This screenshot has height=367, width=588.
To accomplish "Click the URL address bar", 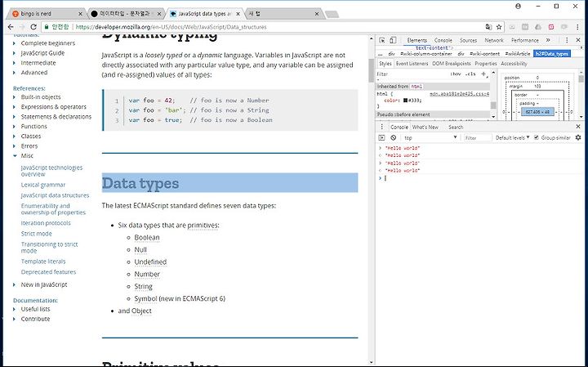I will 278,27.
